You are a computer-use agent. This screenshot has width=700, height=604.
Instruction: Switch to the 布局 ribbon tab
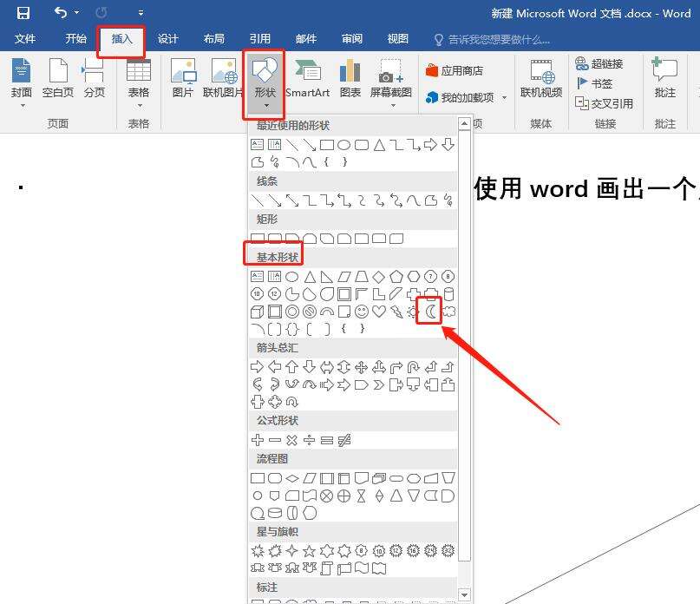click(214, 39)
